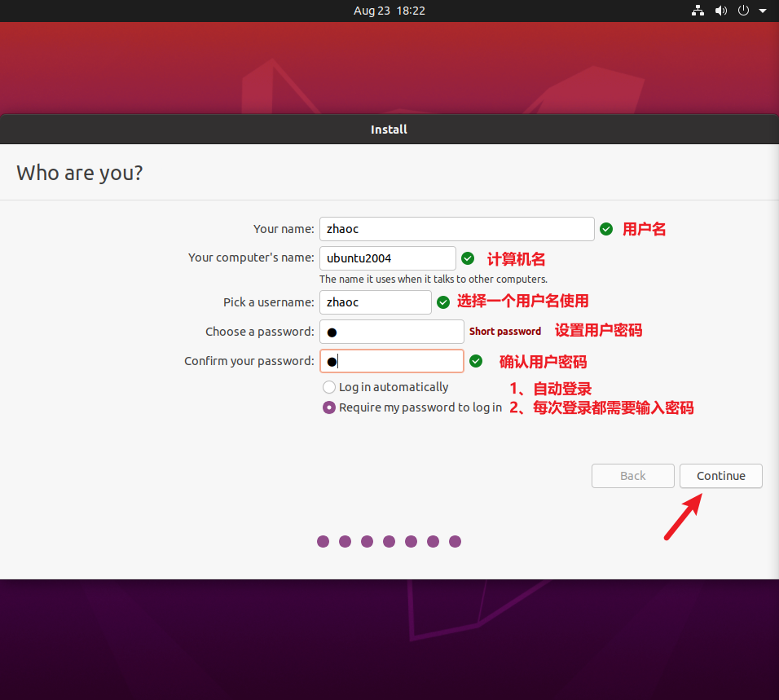Image resolution: width=779 pixels, height=700 pixels.
Task: Expand the system menu dropdown arrow
Action: click(x=762, y=11)
